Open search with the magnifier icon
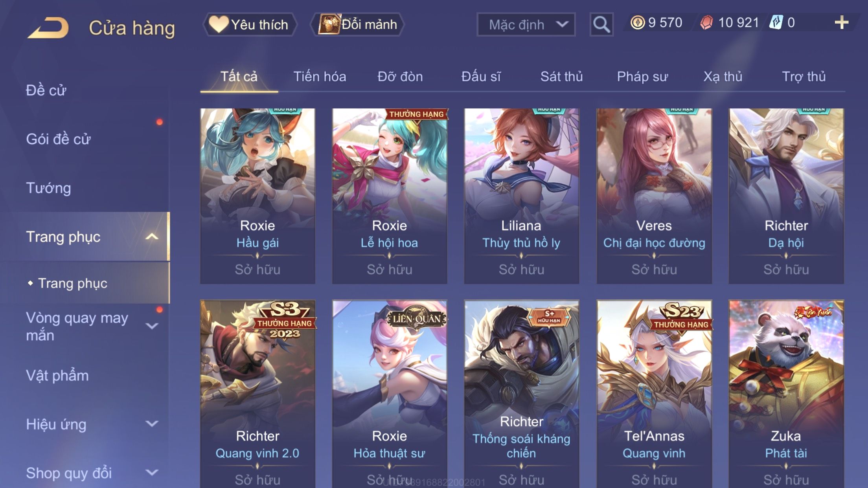This screenshot has height=488, width=868. click(601, 24)
